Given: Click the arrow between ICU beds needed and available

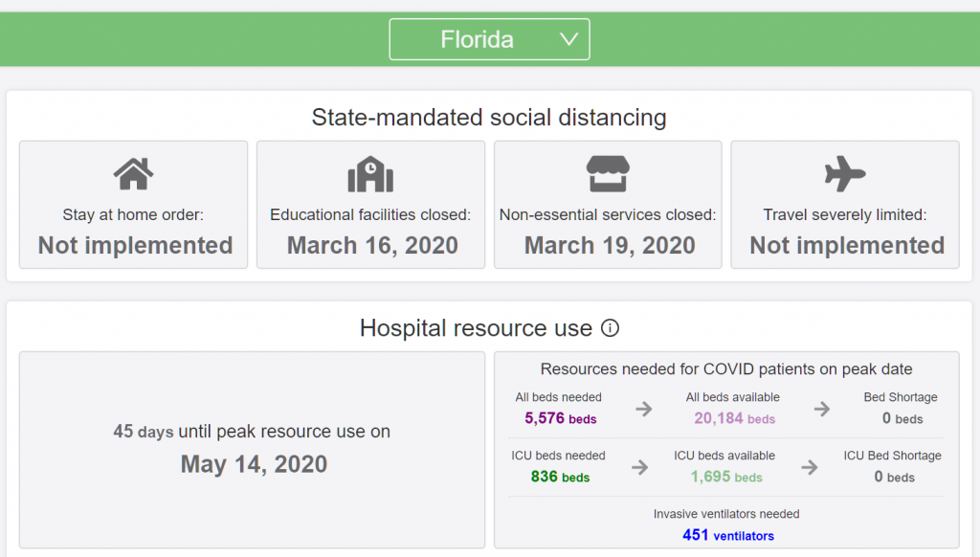Looking at the screenshot, I should pos(639,468).
